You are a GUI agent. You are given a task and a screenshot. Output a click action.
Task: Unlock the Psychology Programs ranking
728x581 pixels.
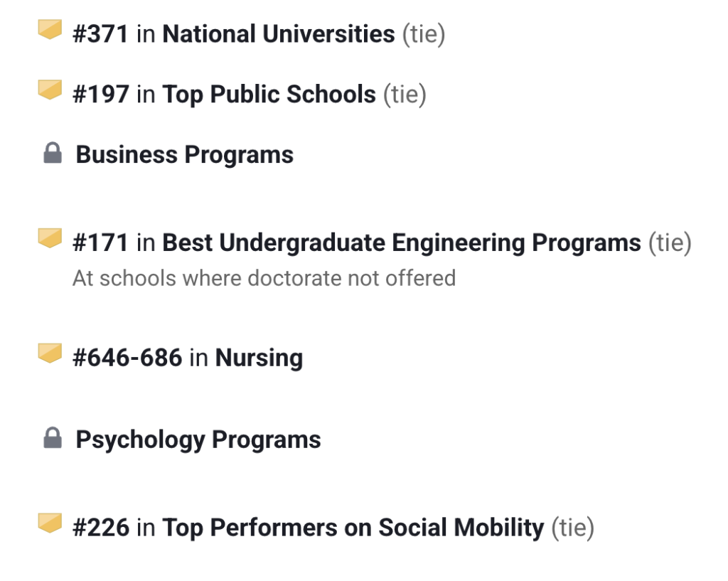point(198,439)
